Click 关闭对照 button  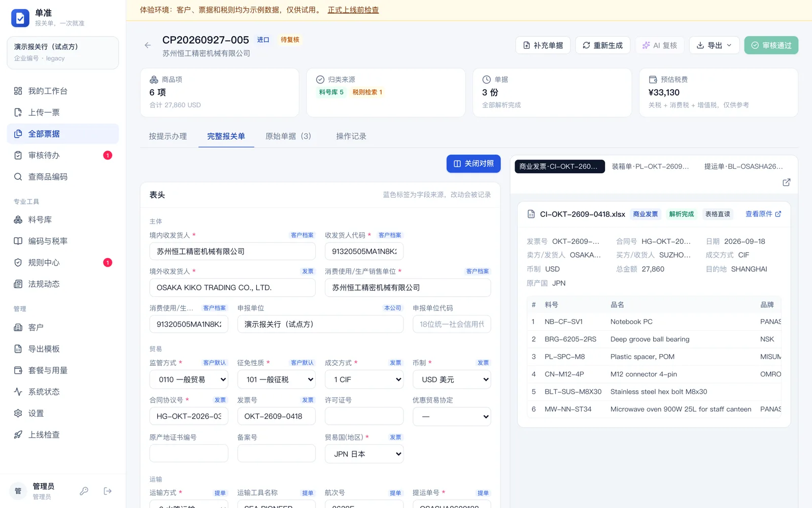(473, 164)
